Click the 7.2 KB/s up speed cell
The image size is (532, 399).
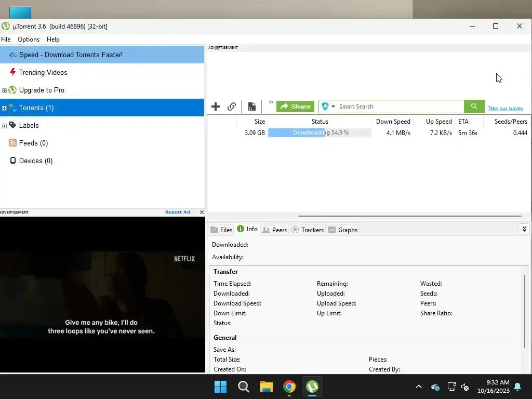(441, 132)
